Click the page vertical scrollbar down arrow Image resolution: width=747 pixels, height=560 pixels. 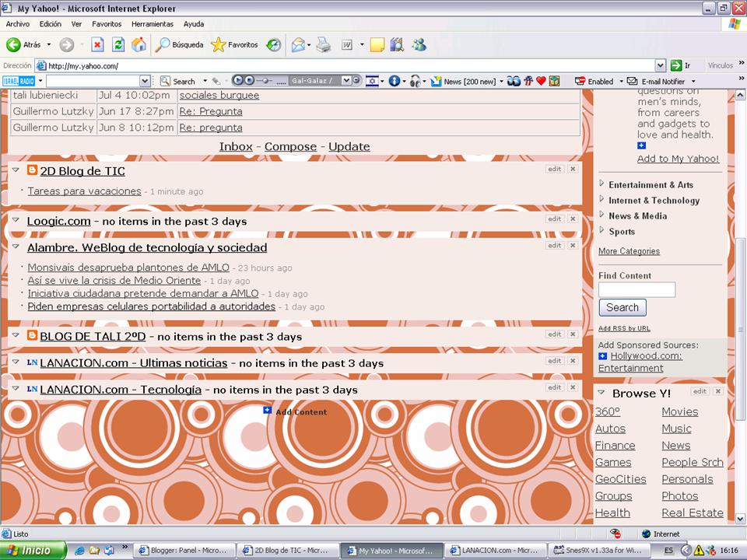pyautogui.click(x=740, y=519)
